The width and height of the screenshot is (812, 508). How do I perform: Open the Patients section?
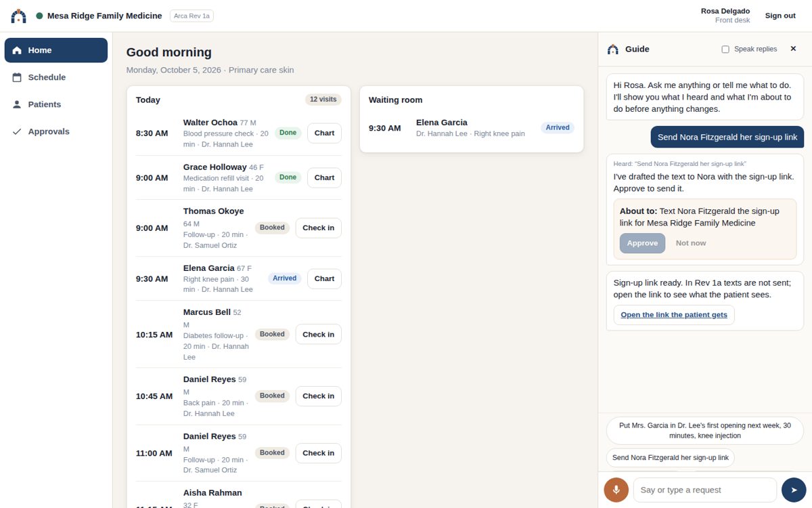(56, 104)
